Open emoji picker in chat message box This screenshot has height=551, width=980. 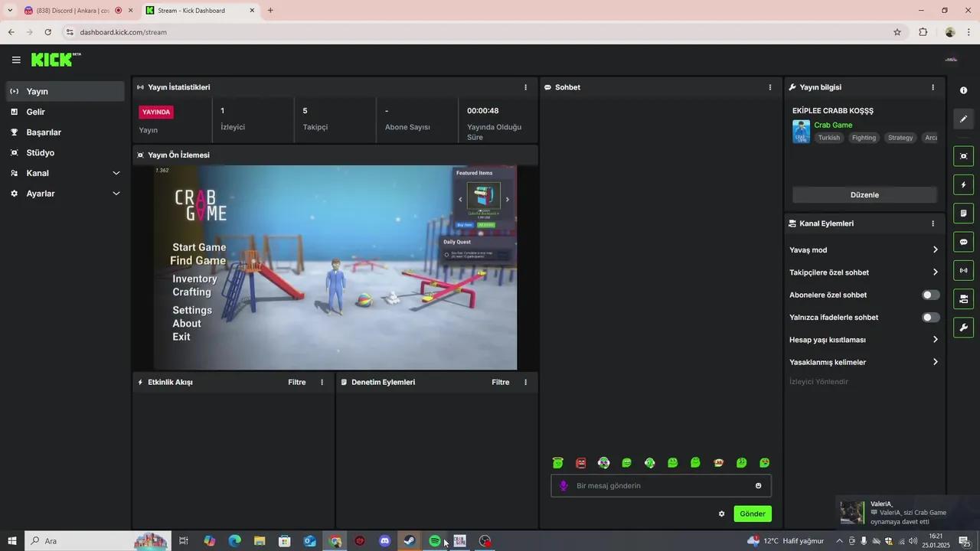pos(758,486)
